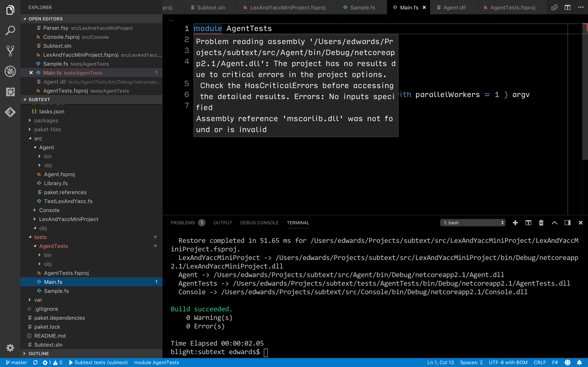Collapse the src folder

click(38, 138)
